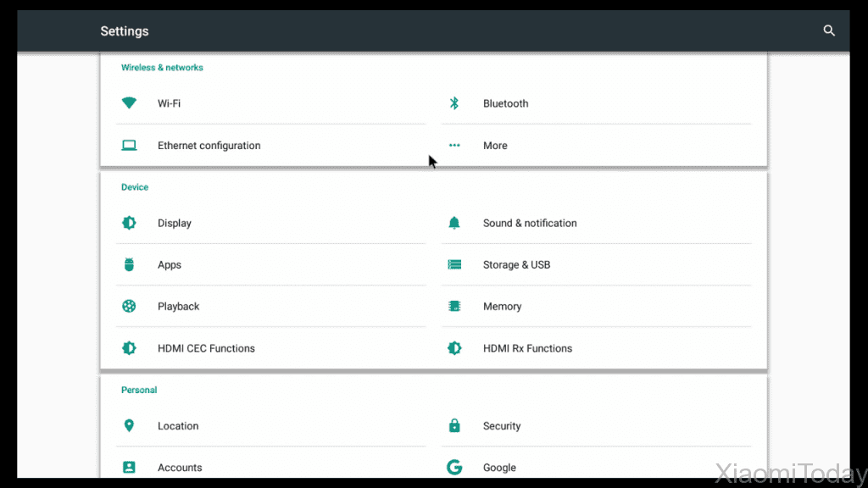Select the padlock Security icon
The height and width of the screenshot is (488, 868).
coord(454,426)
